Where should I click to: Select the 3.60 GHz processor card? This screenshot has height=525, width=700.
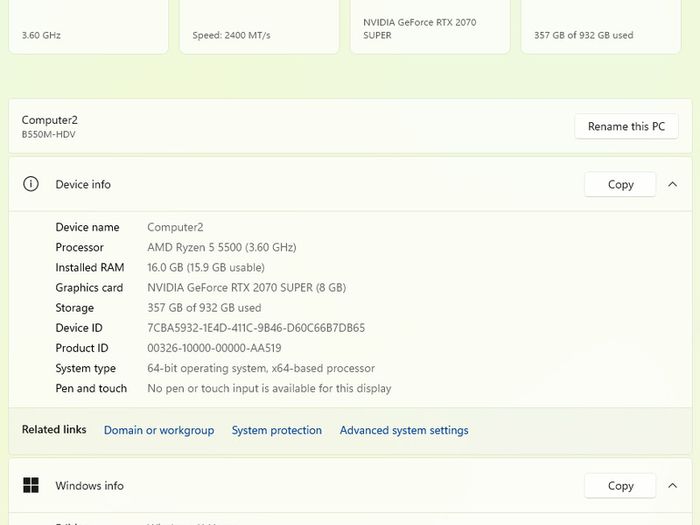click(88, 27)
